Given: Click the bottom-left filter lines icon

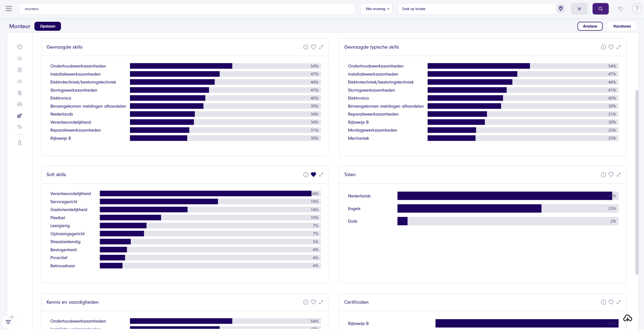Looking at the screenshot, I should pos(8,322).
